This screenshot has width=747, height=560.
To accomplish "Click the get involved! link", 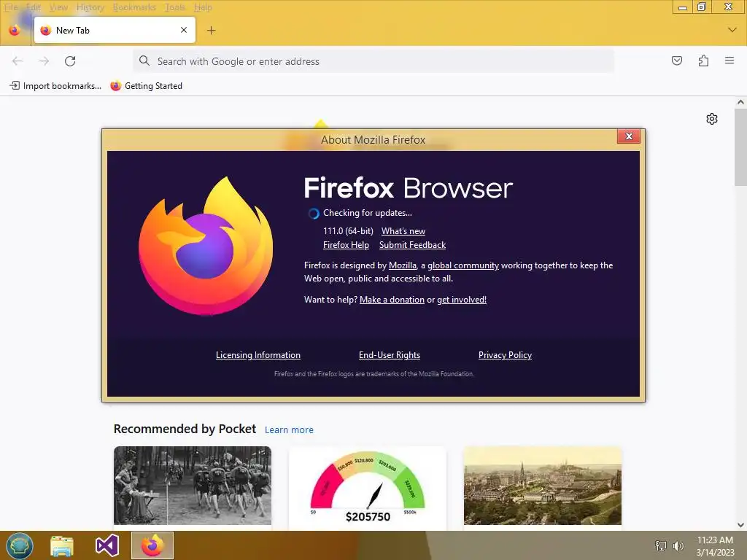I will pos(462,300).
